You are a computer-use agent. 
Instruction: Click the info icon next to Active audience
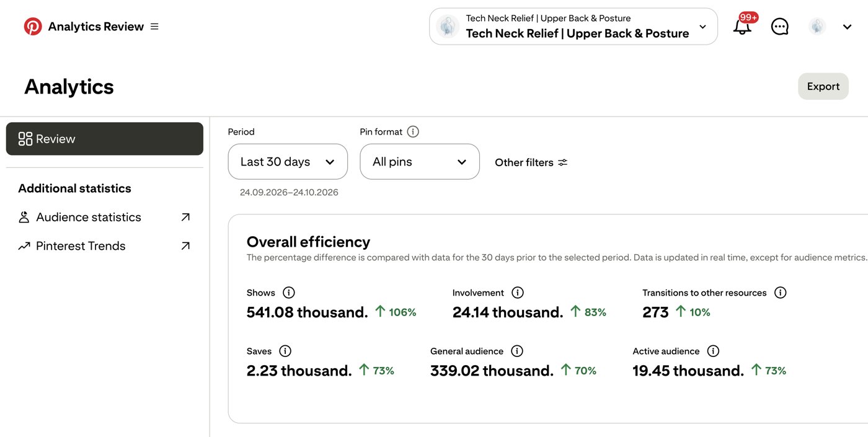tap(713, 351)
